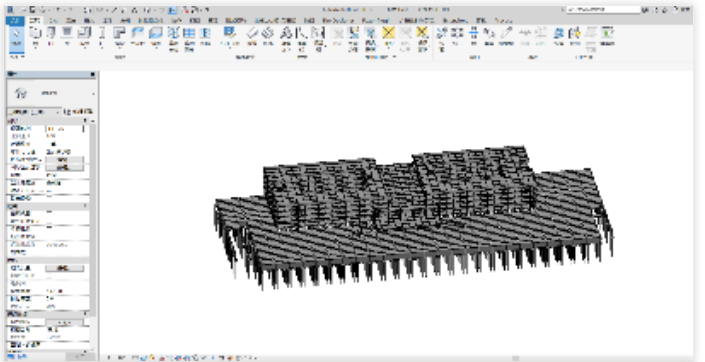Click Edit button for Visibility/Graphics Overrides
Screen dimensions: 705x362
coord(64,160)
